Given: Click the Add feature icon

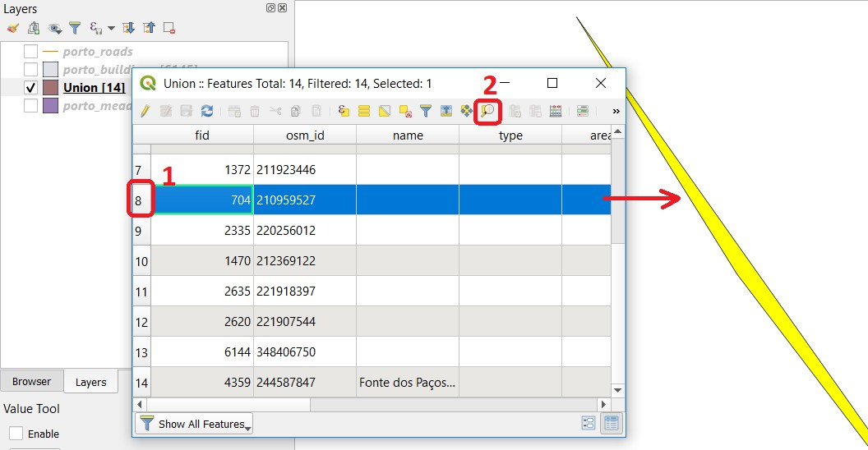Looking at the screenshot, I should [234, 111].
